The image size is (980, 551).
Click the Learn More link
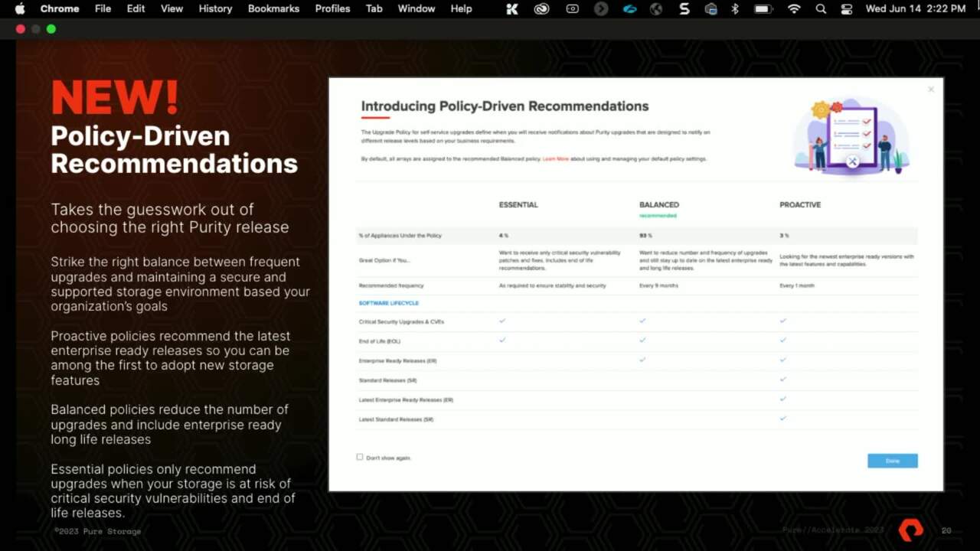coord(556,159)
